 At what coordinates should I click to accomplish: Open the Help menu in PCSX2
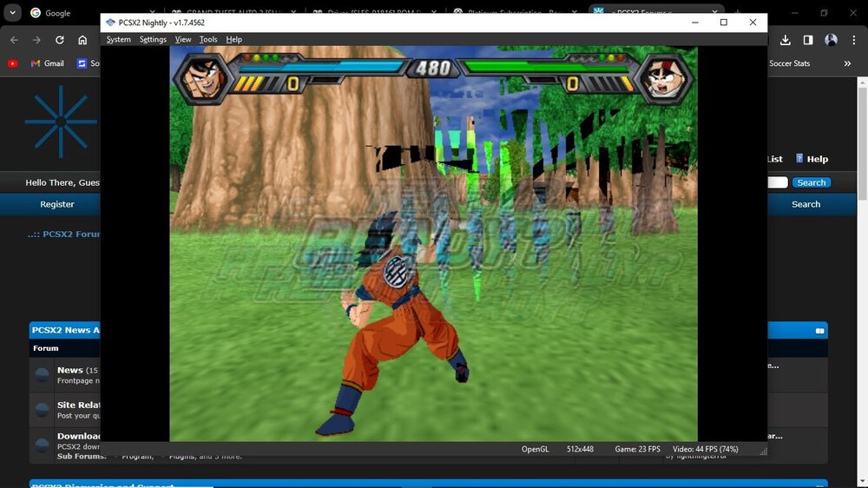point(234,40)
